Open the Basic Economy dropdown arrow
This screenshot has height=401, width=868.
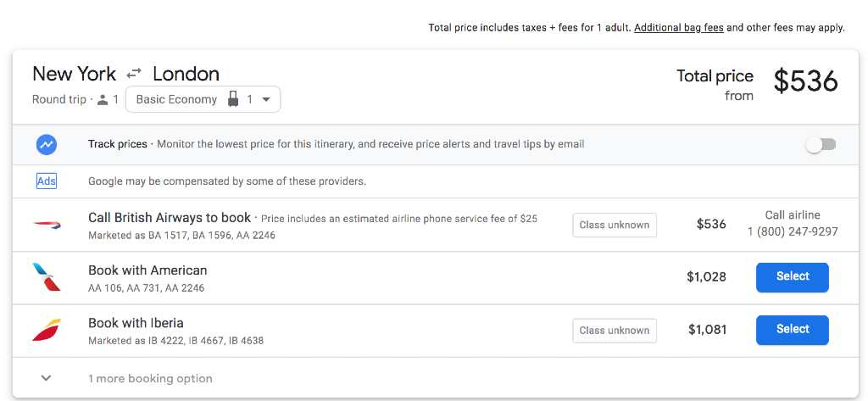[x=265, y=100]
